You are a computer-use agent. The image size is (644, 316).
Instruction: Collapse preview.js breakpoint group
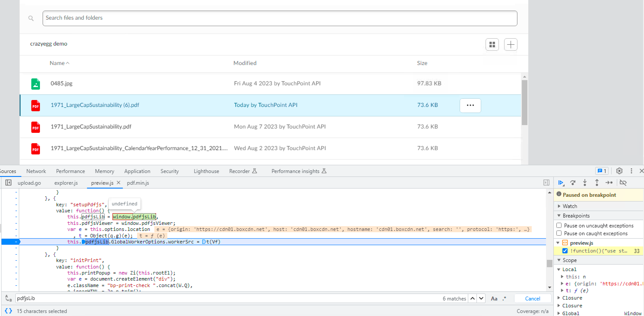[x=558, y=243]
